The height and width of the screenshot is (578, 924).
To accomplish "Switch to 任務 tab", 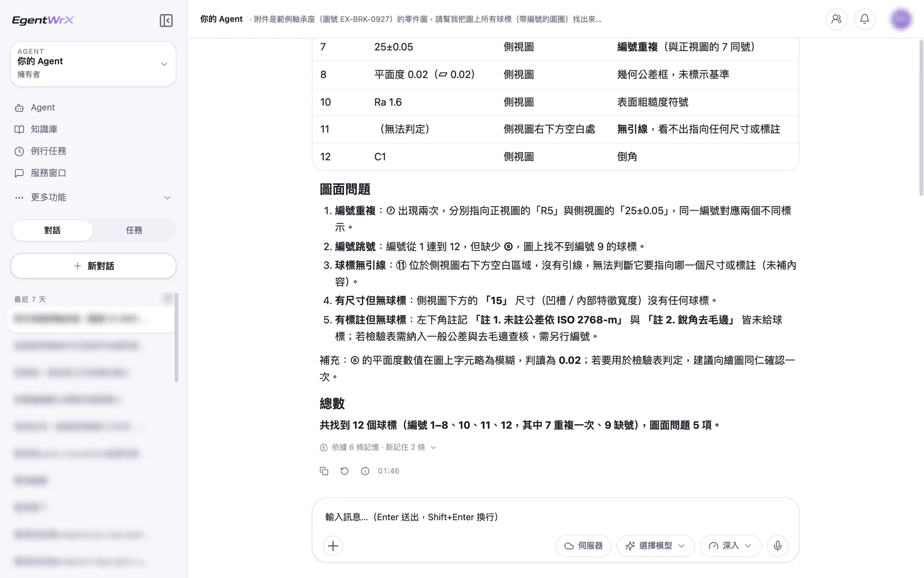I will [134, 230].
